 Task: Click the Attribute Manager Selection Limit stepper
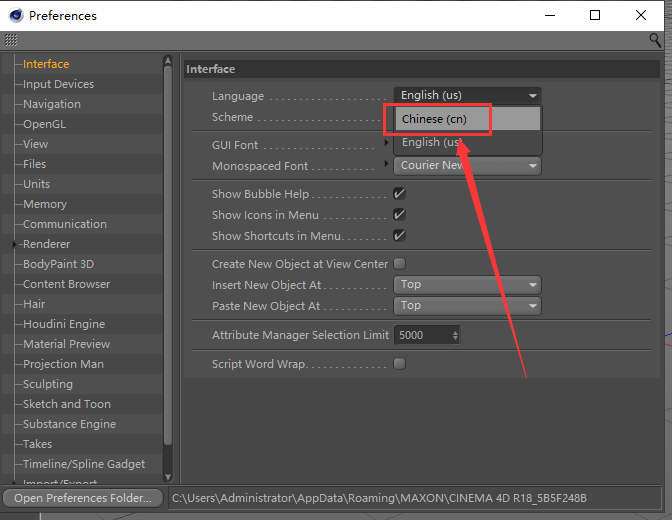[x=455, y=336]
